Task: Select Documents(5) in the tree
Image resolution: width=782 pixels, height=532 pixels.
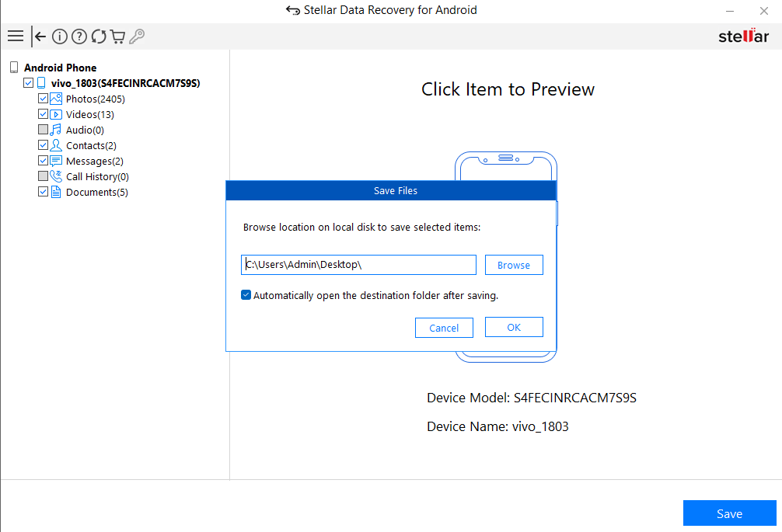Action: (96, 192)
